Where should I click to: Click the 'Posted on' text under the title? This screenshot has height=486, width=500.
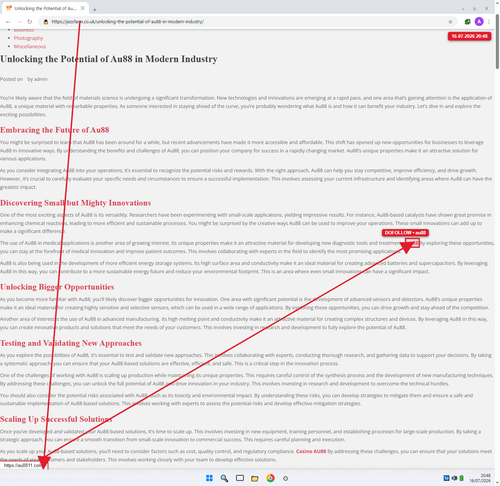[11, 79]
